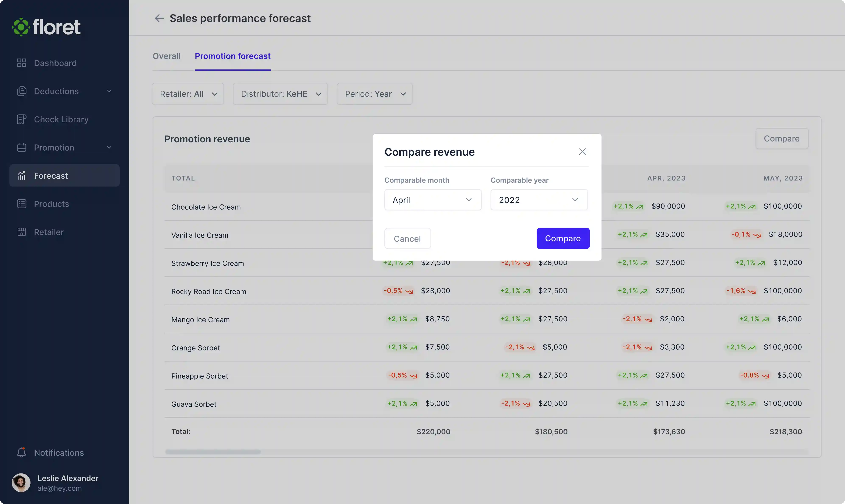Click the Chocolate Ice Cream row label

point(206,207)
